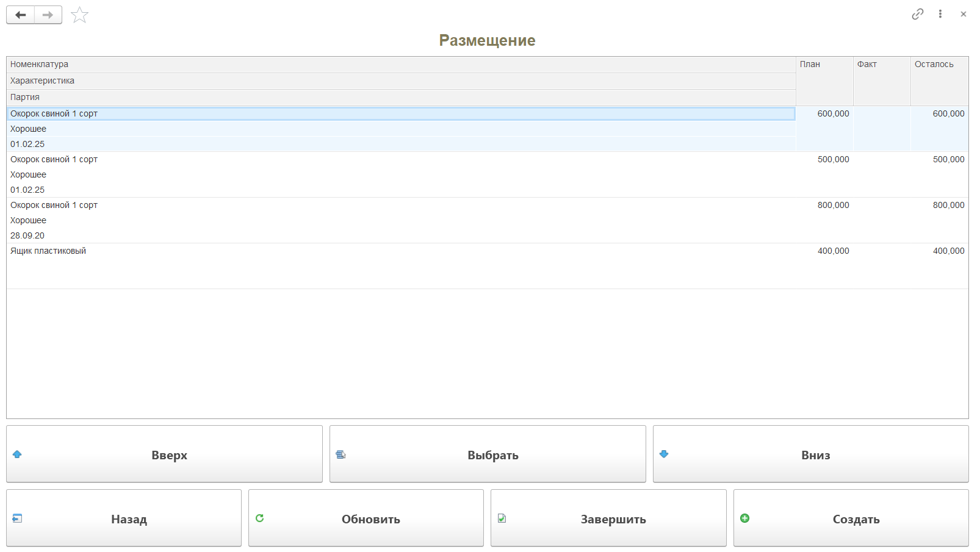This screenshot has height=552, width=980.
Task: Click the Номенклатура column header
Action: click(39, 65)
